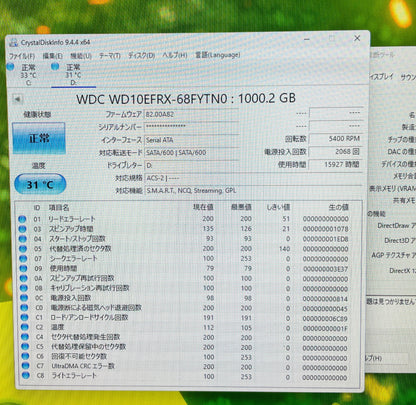416x405 pixels.
Task: Open the 編集(E) menu
Action: [53, 56]
